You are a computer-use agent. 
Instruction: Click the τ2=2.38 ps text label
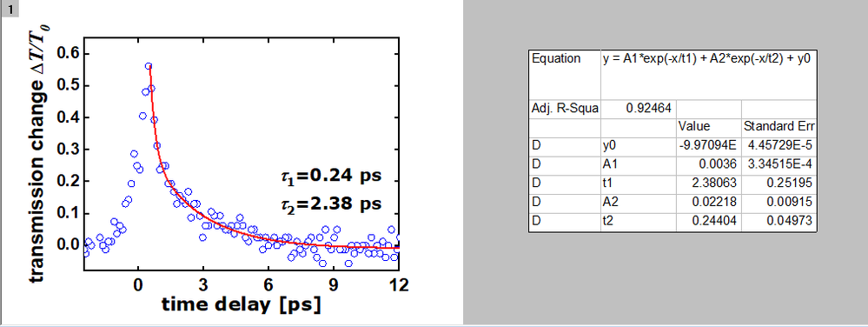pyautogui.click(x=331, y=204)
